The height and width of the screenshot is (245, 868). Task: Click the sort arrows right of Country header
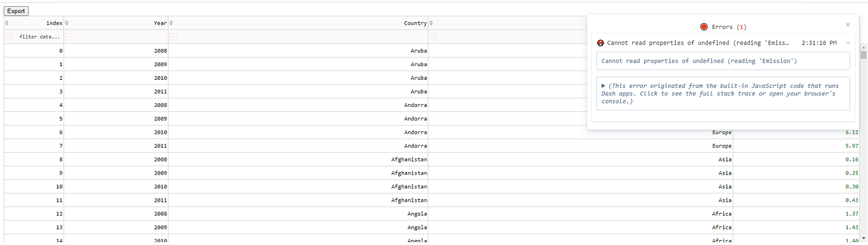(432, 23)
